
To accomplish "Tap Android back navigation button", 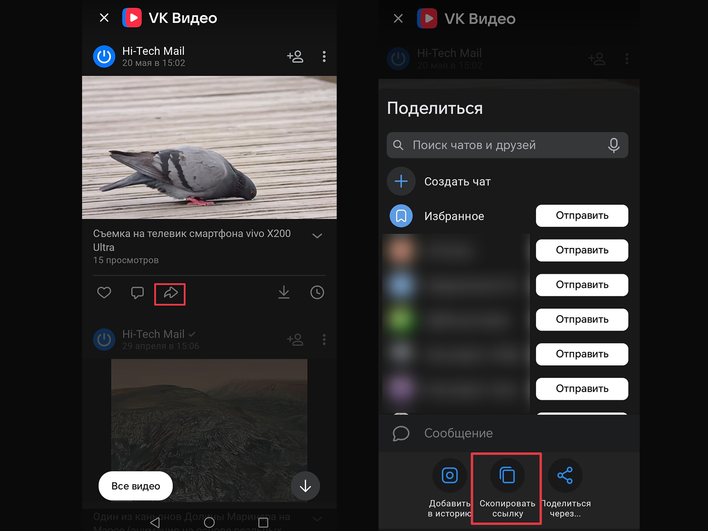I will coord(155,522).
